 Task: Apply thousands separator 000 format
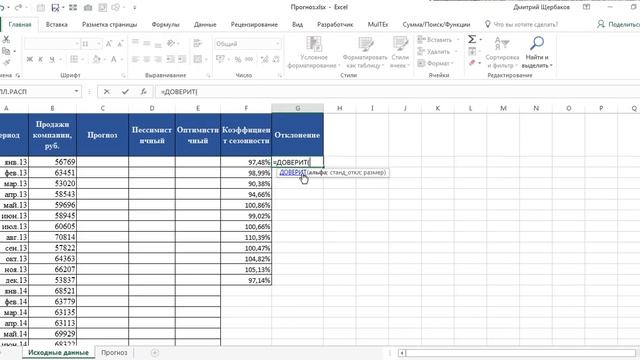(249, 60)
